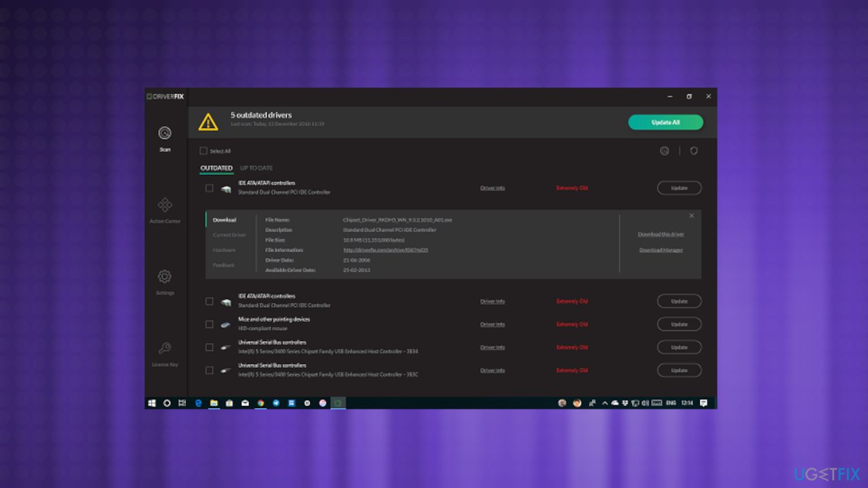The height and width of the screenshot is (488, 868).
Task: Click the device icon for USB controller 3B34
Action: point(226,348)
